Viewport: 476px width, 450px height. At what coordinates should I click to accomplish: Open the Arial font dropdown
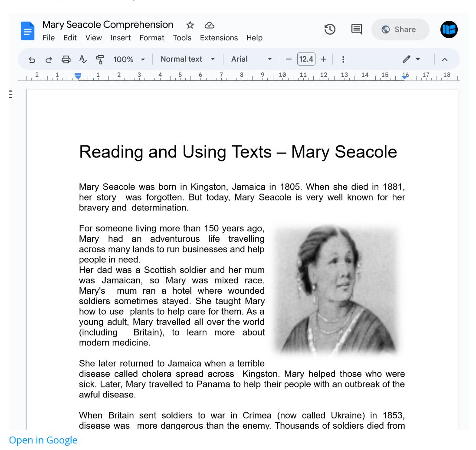click(251, 59)
